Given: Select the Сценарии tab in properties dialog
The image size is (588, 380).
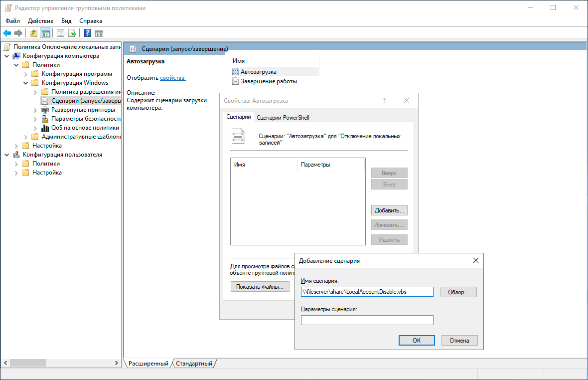Looking at the screenshot, I should pyautogui.click(x=239, y=117).
